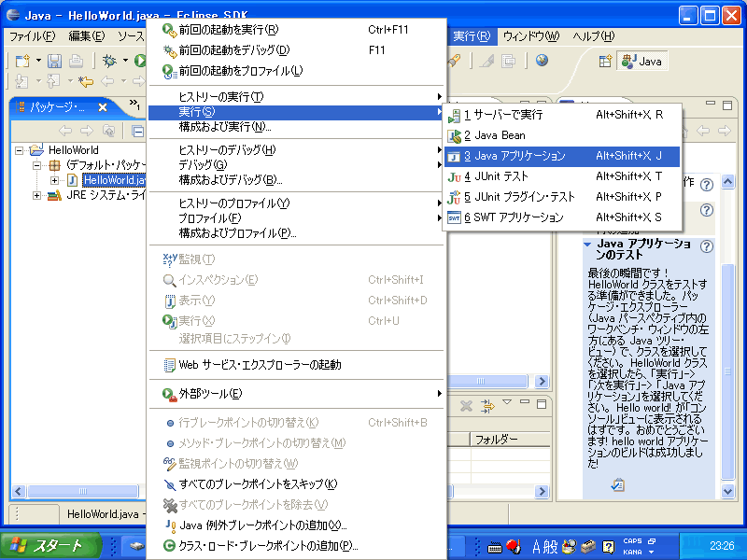The image size is (747, 560).
Task: Click the Windows スタート button
Action: coord(47,546)
